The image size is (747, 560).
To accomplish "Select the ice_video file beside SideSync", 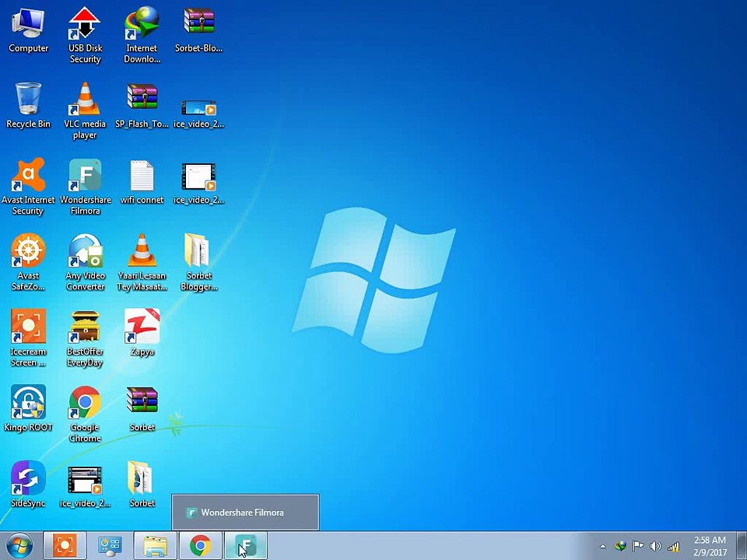I will (x=85, y=487).
